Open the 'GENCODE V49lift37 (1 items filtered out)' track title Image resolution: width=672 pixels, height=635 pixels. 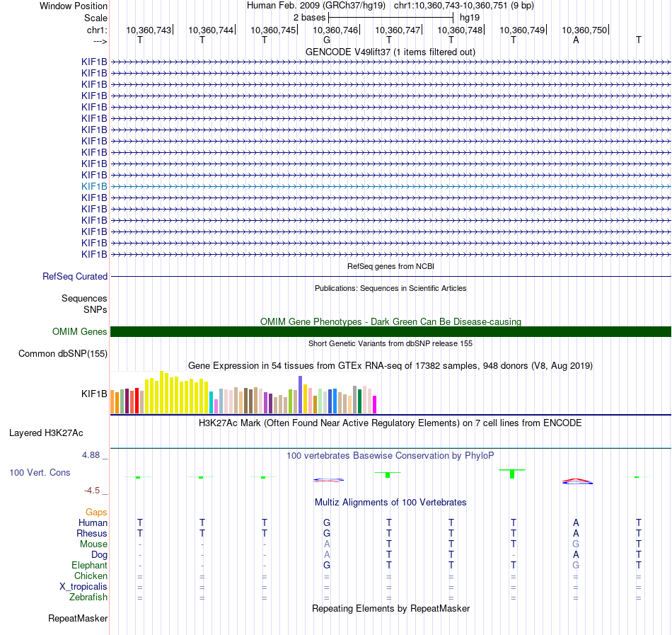(x=390, y=52)
